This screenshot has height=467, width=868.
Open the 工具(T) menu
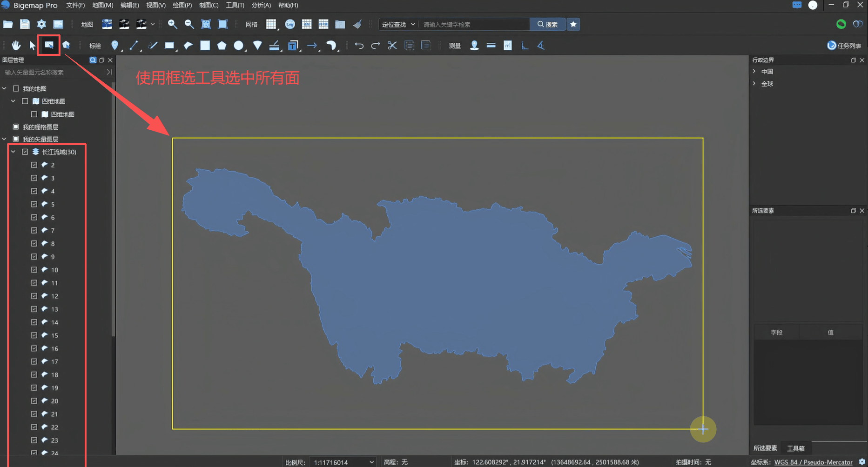235,5
